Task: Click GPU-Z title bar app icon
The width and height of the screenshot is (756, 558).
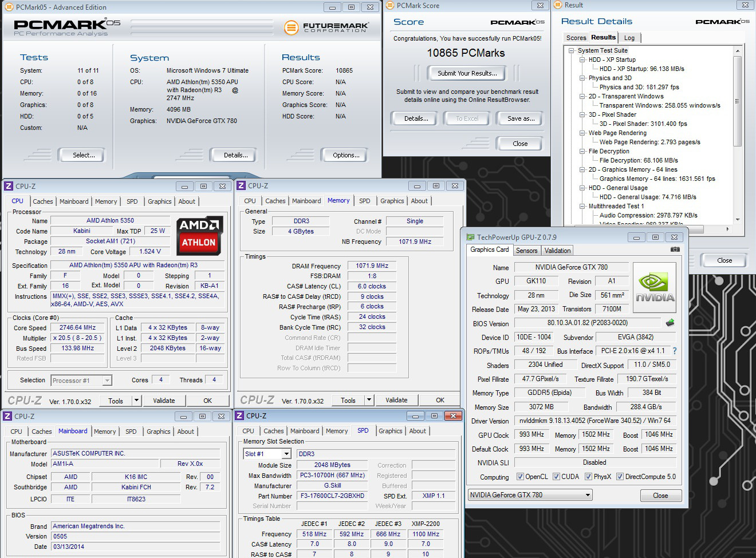Action: click(471, 237)
